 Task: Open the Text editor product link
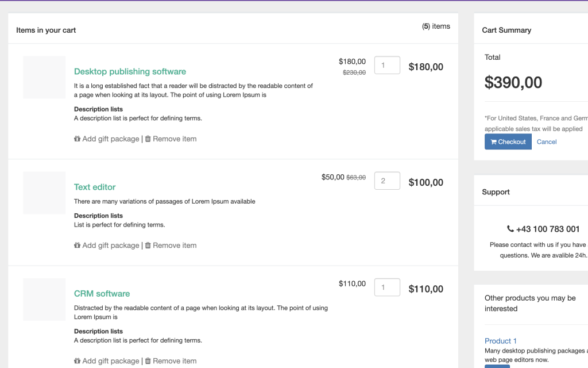tap(95, 187)
